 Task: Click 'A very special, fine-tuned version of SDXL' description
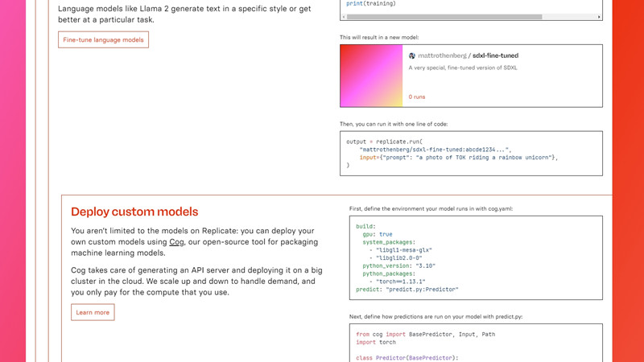tap(463, 68)
